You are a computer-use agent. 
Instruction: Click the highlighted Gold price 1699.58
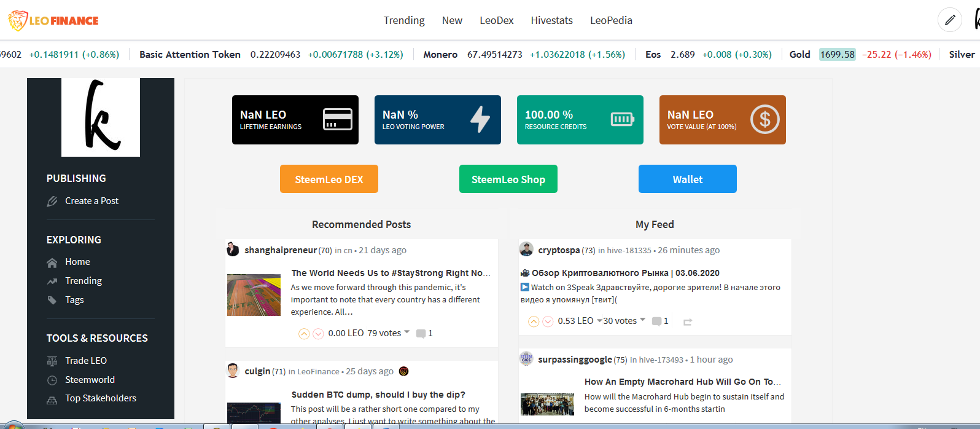pyautogui.click(x=838, y=54)
